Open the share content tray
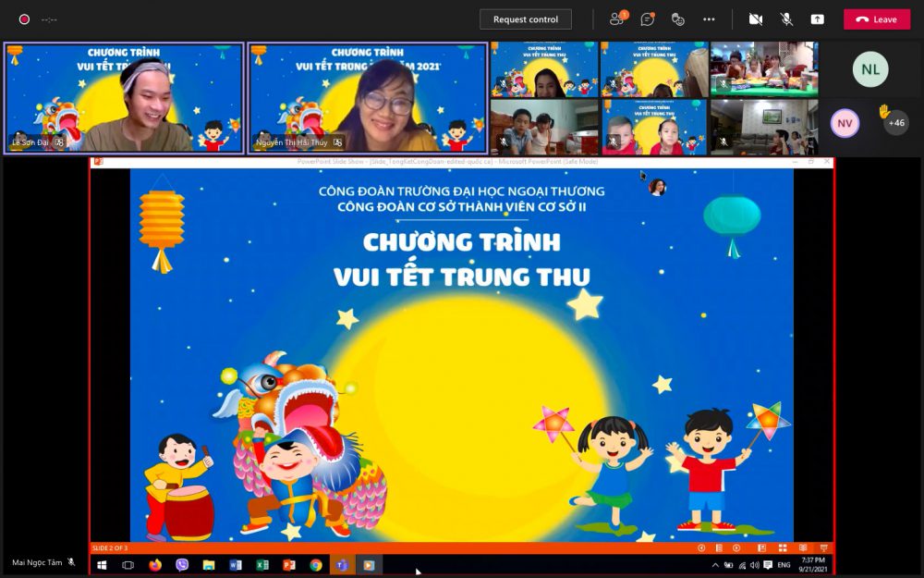The height and width of the screenshot is (578, 924). click(818, 19)
